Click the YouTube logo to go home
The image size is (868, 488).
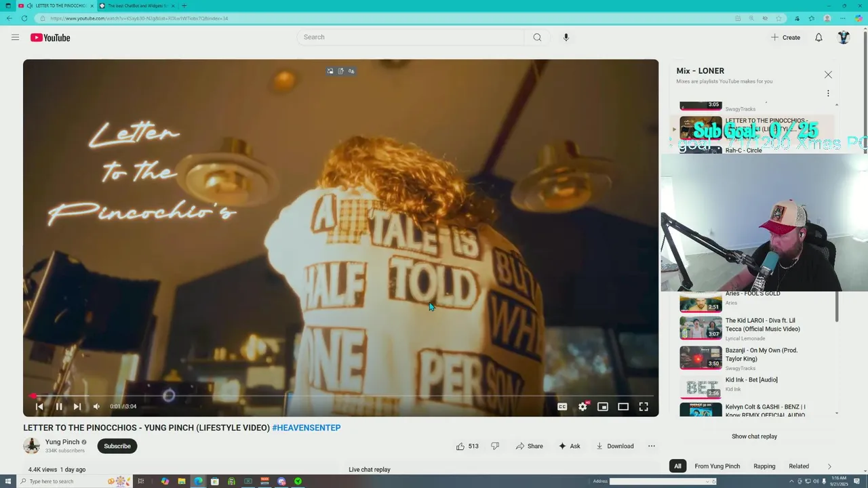click(x=50, y=37)
